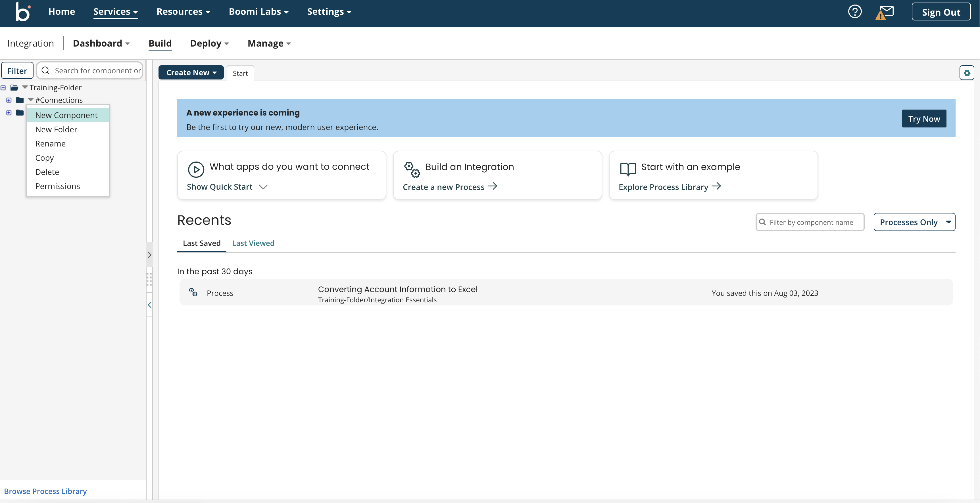This screenshot has height=503, width=980.
Task: Open the Processes Only dropdown
Action: click(915, 222)
